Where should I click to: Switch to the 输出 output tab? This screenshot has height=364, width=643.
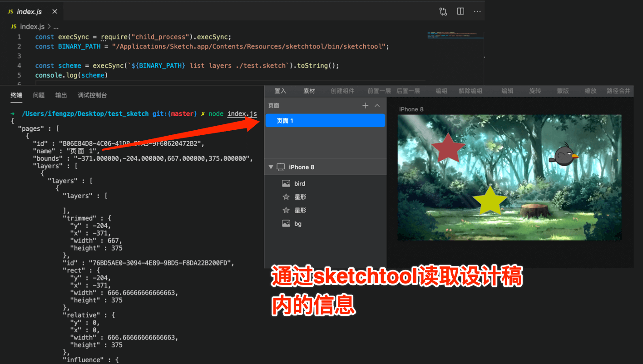[x=61, y=95]
